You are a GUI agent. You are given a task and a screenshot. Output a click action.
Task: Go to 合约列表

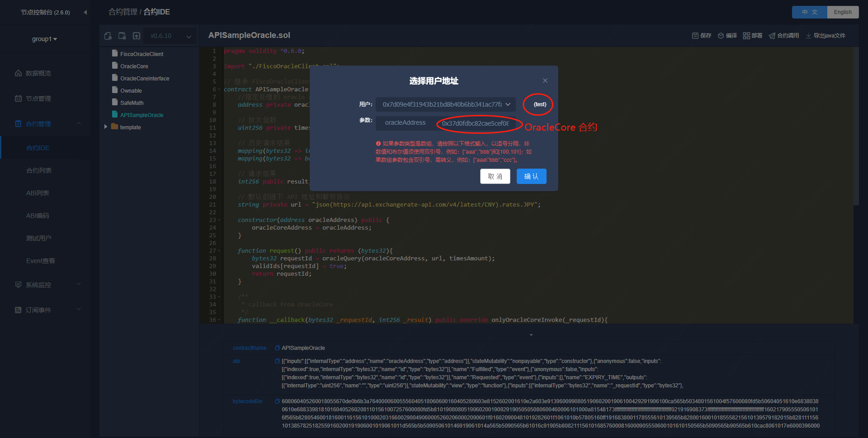(x=39, y=170)
